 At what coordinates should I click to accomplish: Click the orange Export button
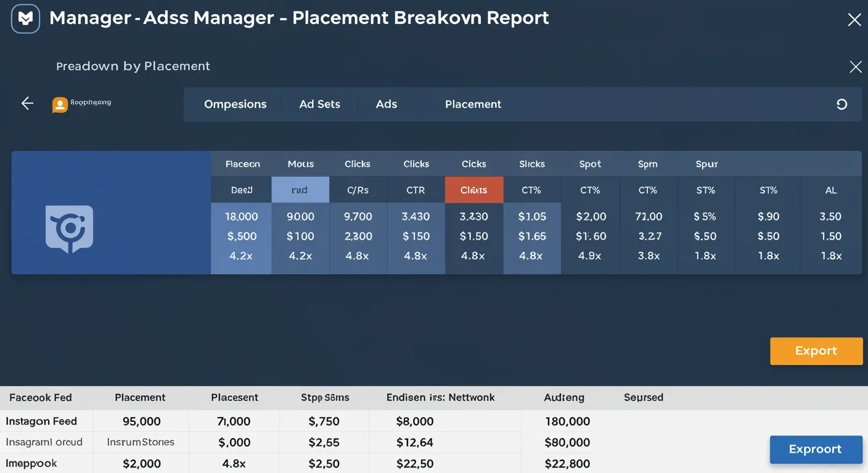[x=816, y=350]
